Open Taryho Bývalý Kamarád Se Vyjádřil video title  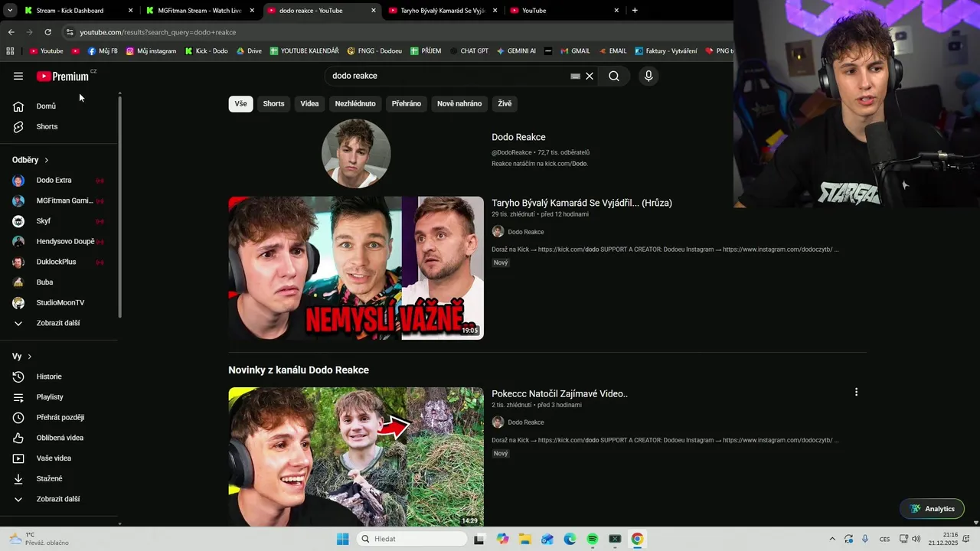(582, 203)
